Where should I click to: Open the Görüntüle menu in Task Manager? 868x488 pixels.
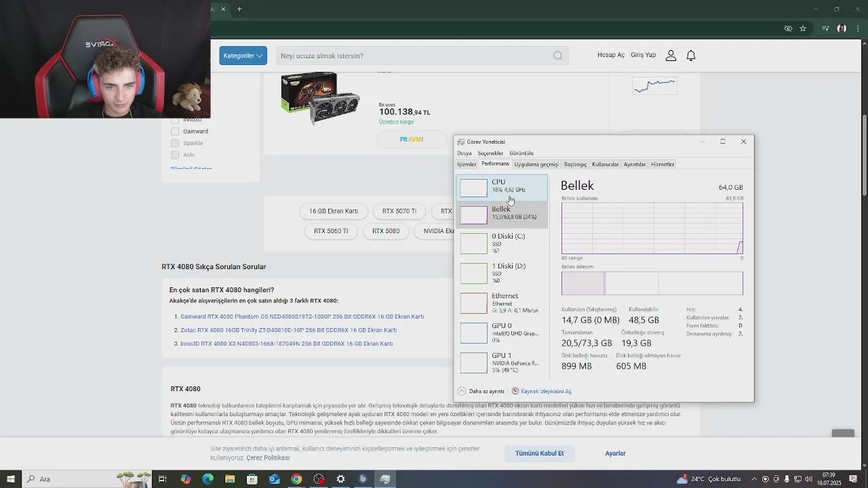pos(521,153)
